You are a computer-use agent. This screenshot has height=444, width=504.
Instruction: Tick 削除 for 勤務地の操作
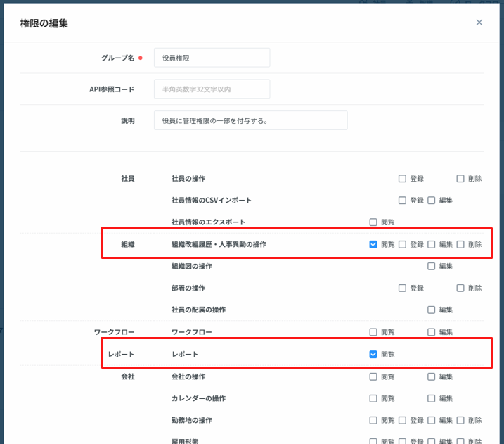pyautogui.click(x=460, y=420)
